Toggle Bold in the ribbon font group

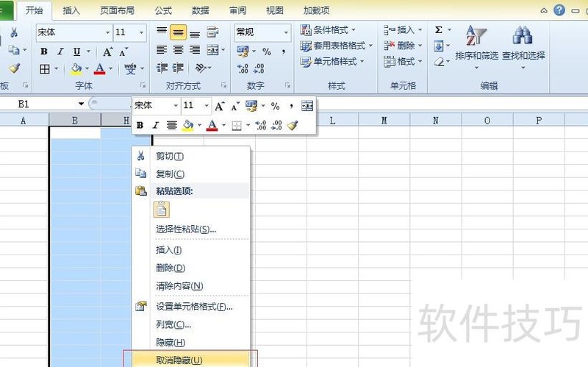pos(44,51)
